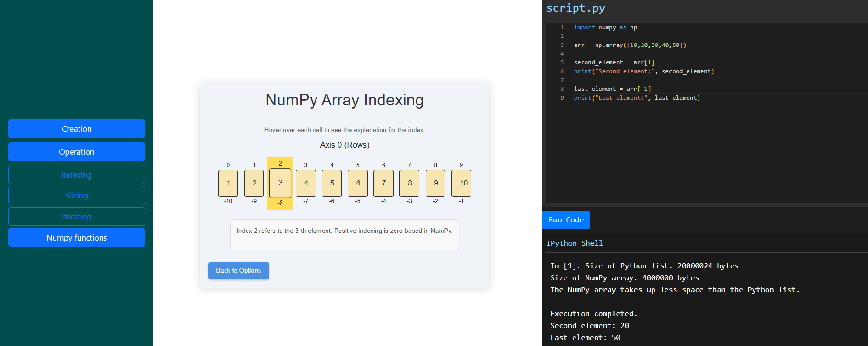
Task: Select array cell with value 7
Action: (383, 183)
